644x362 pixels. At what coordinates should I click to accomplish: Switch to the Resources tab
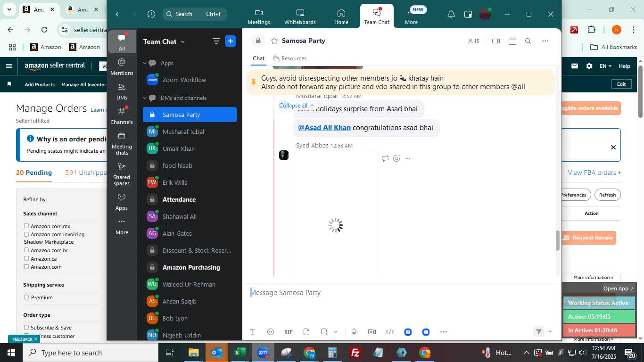point(289,58)
